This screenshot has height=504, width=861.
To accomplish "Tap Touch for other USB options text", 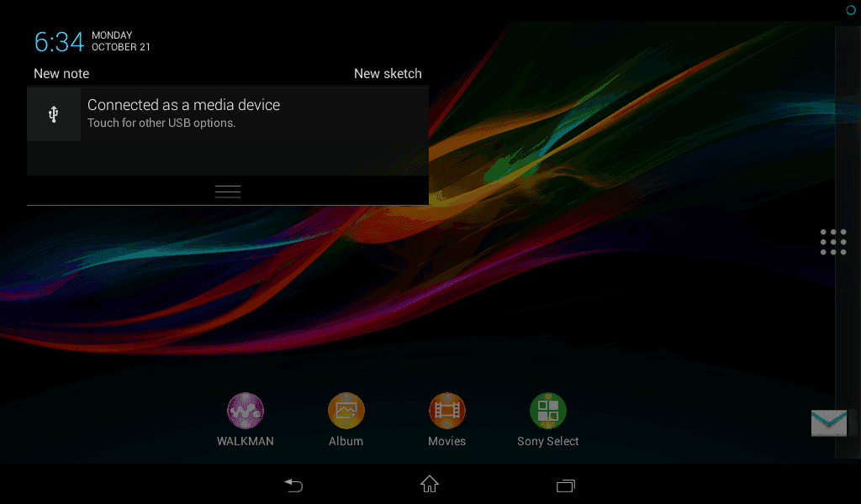I will tap(161, 123).
